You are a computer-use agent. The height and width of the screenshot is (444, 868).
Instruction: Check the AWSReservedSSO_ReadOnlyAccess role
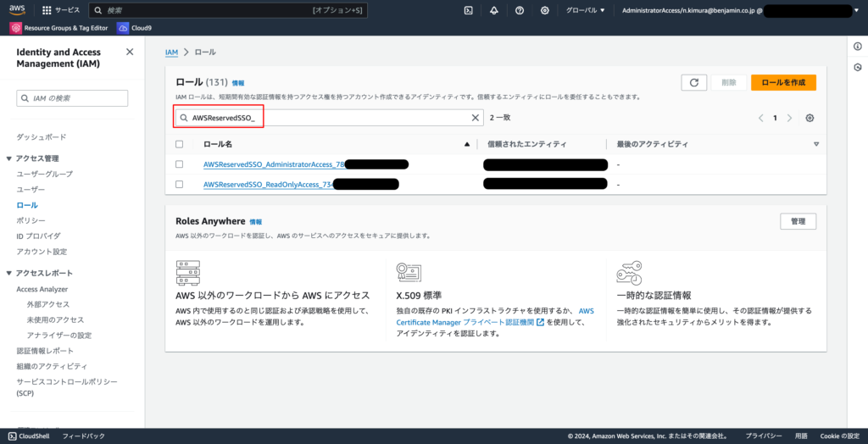click(179, 185)
